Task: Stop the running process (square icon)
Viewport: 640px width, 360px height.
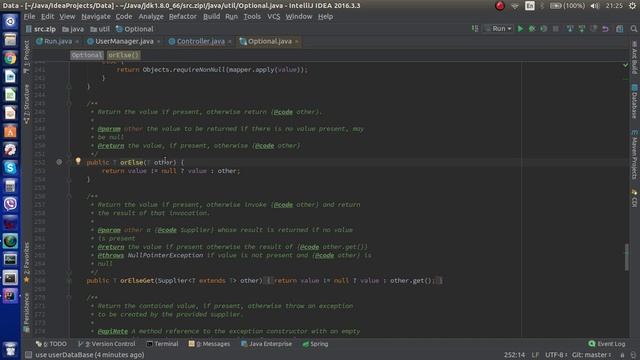Action: click(x=556, y=29)
